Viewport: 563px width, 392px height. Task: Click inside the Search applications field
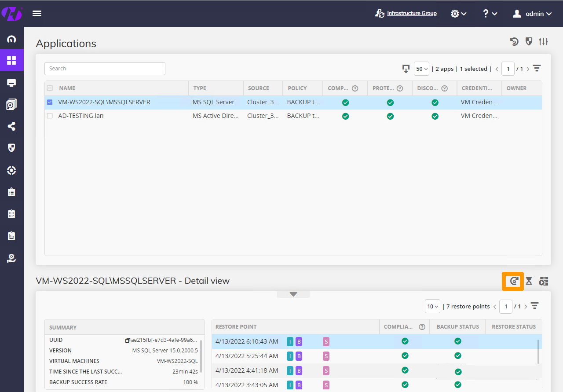105,69
